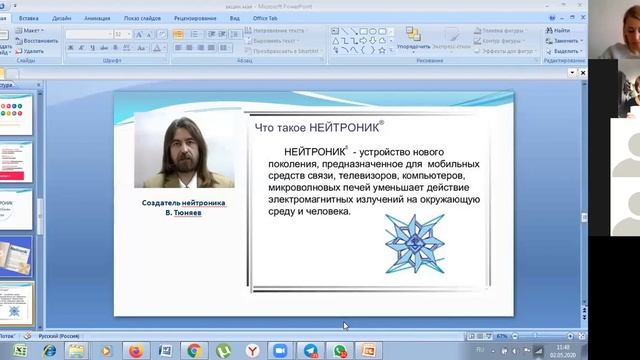Toggle text shadow formatting
The width and height of the screenshot is (640, 360).
(116, 48)
